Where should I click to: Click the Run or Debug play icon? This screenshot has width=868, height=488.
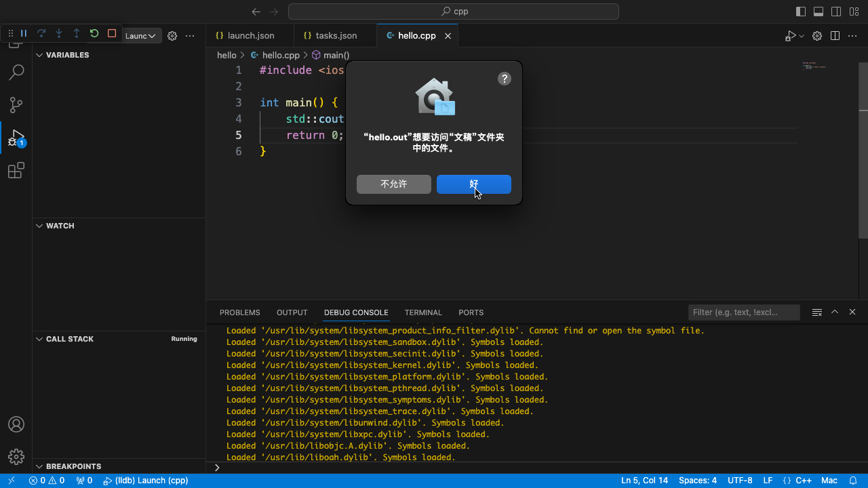point(791,36)
